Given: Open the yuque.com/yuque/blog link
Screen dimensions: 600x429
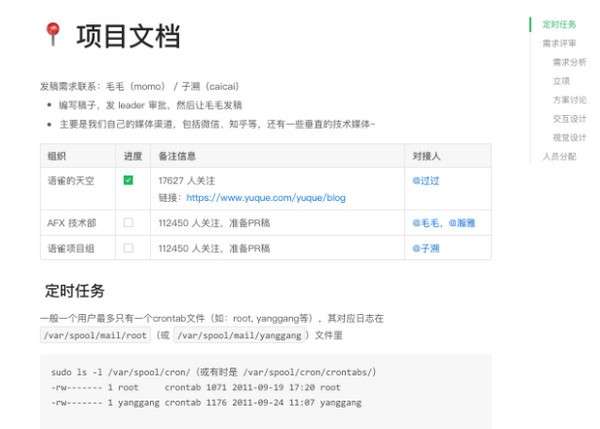Looking at the screenshot, I should (266, 197).
